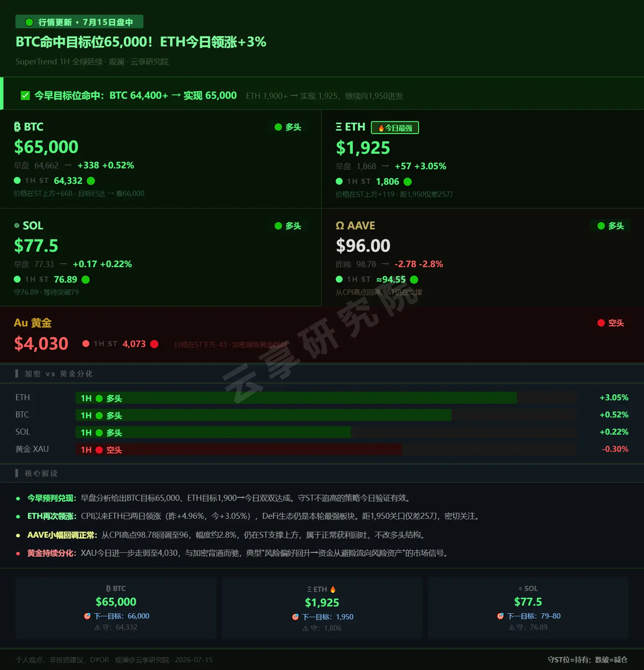The height and width of the screenshot is (670, 644).
Task: Click target icon beside 下一目标: 66,000
Action: 87,616
